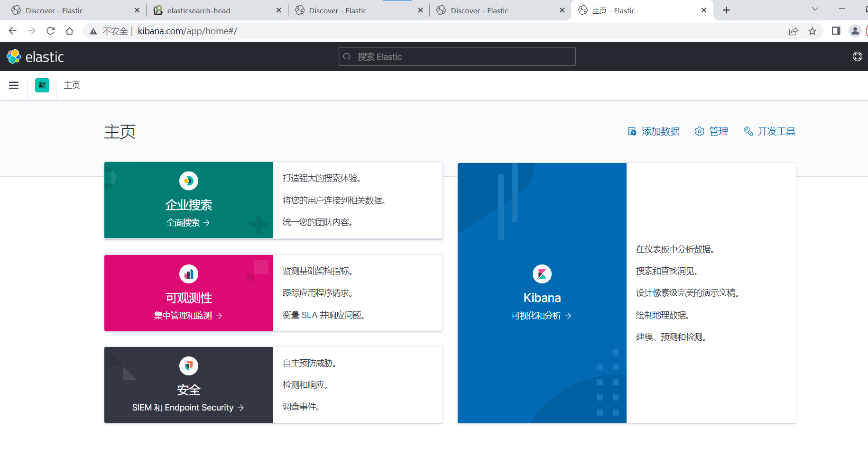Switch to the elasticsearch-head tab

click(x=217, y=10)
